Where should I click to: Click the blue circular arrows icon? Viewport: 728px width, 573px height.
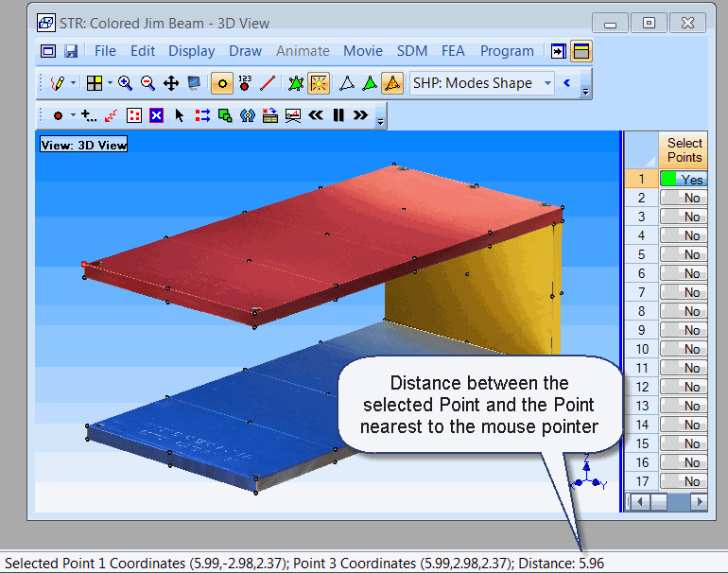(248, 115)
